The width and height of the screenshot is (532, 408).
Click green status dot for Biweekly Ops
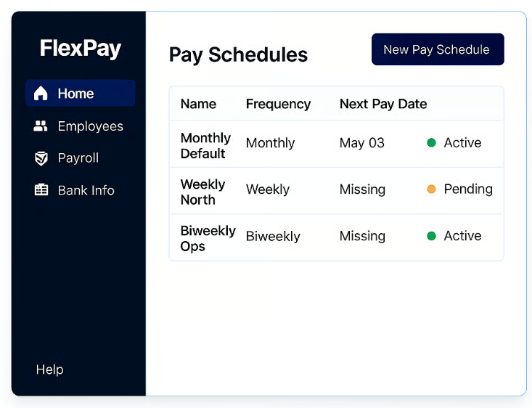431,236
